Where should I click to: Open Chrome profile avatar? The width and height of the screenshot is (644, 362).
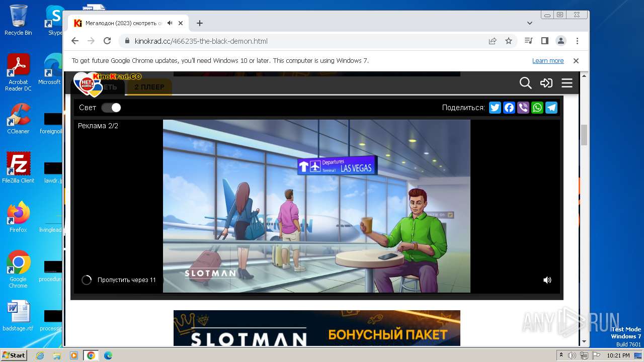click(560, 41)
